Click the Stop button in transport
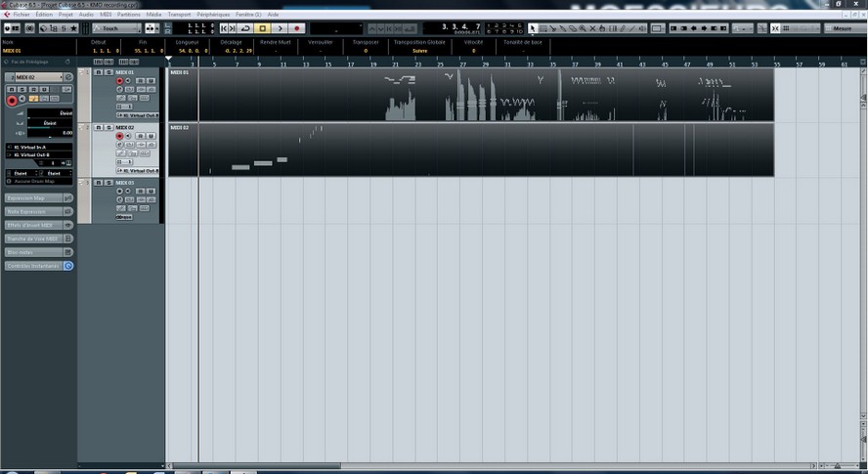The image size is (868, 474). [262, 28]
